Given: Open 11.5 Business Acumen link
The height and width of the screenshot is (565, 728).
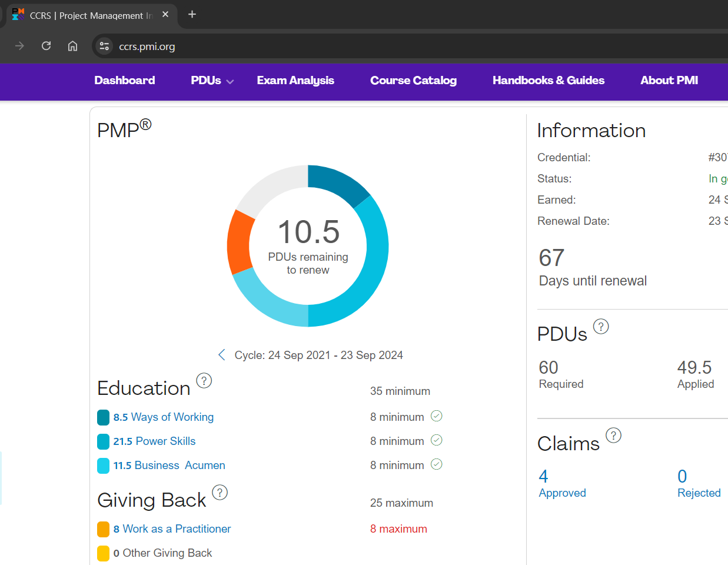Looking at the screenshot, I should coord(169,466).
